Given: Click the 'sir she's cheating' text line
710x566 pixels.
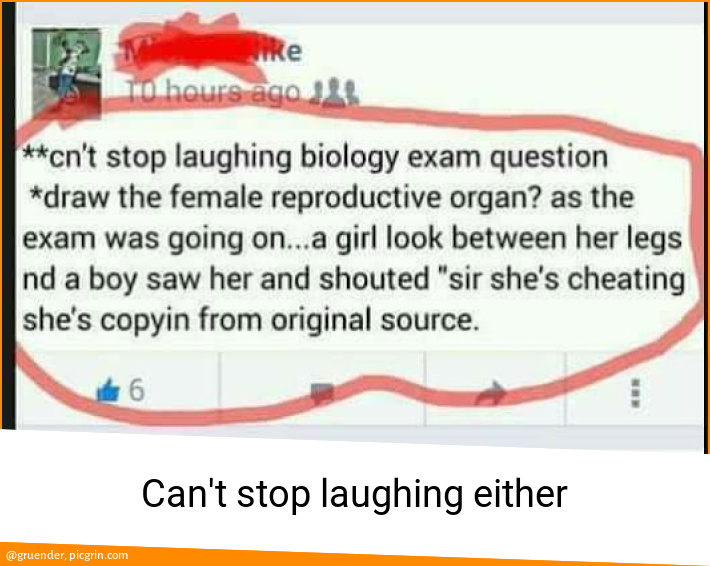Looking at the screenshot, I should pos(354,279).
